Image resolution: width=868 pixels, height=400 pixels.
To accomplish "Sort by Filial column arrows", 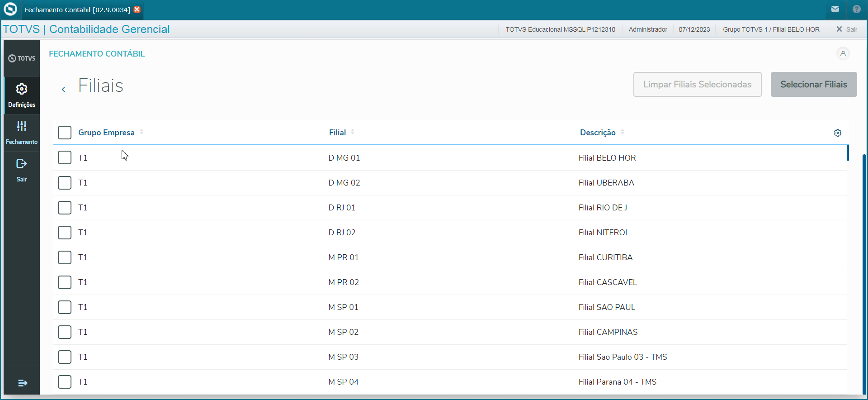I will click(x=353, y=132).
